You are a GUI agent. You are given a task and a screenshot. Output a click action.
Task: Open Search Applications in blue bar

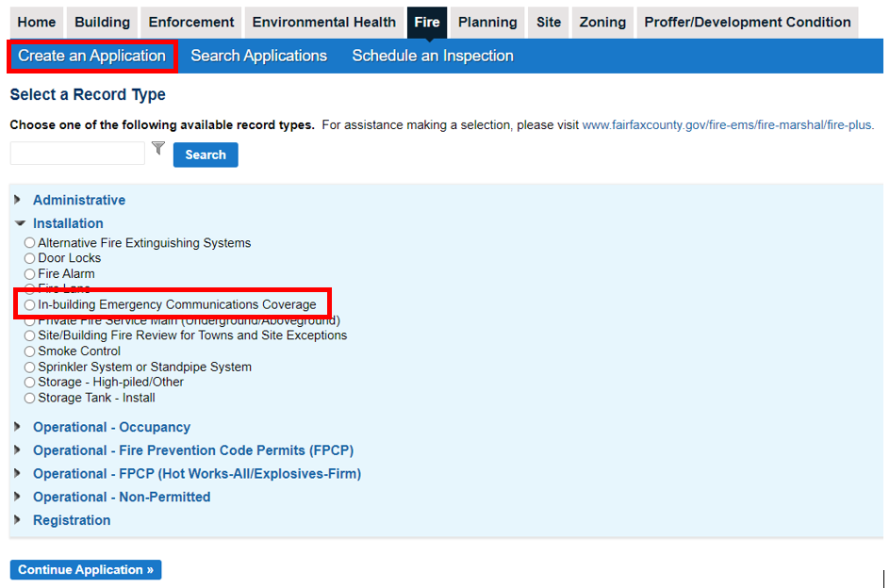pos(259,56)
